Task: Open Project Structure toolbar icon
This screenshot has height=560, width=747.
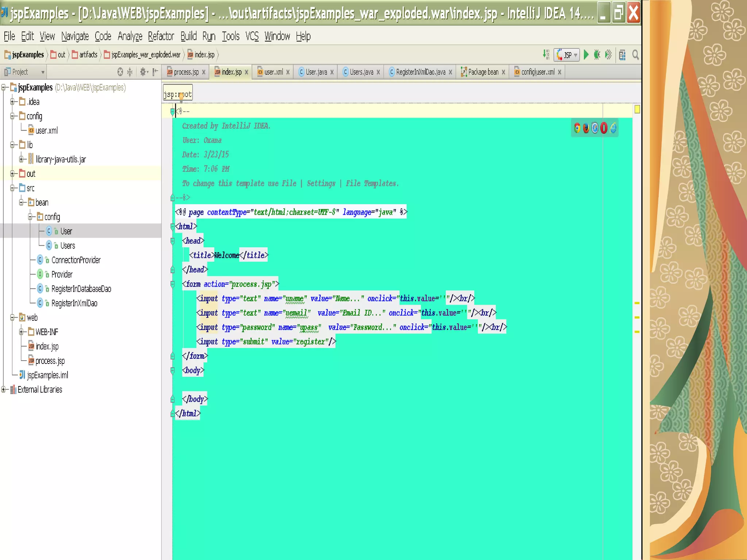Action: [622, 55]
